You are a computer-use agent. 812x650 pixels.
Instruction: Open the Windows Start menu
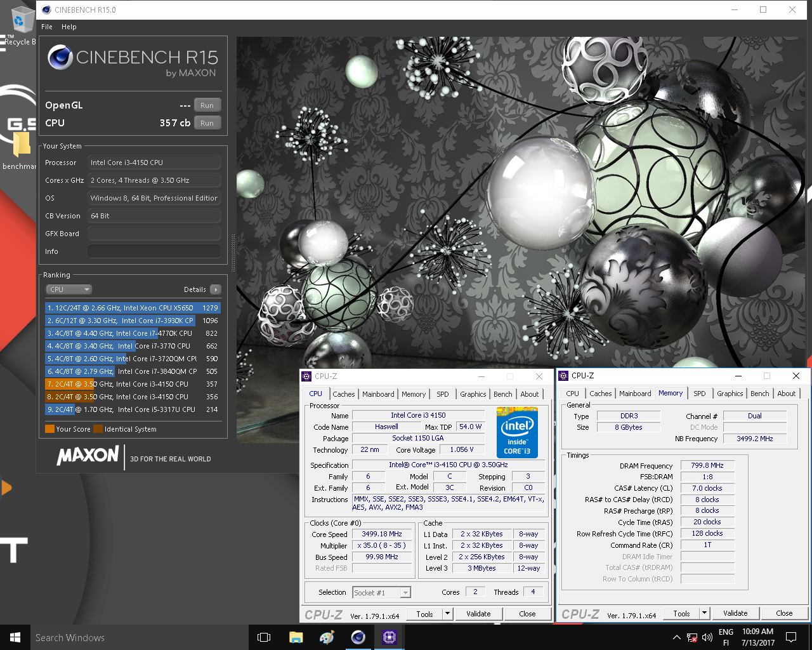[15, 637]
